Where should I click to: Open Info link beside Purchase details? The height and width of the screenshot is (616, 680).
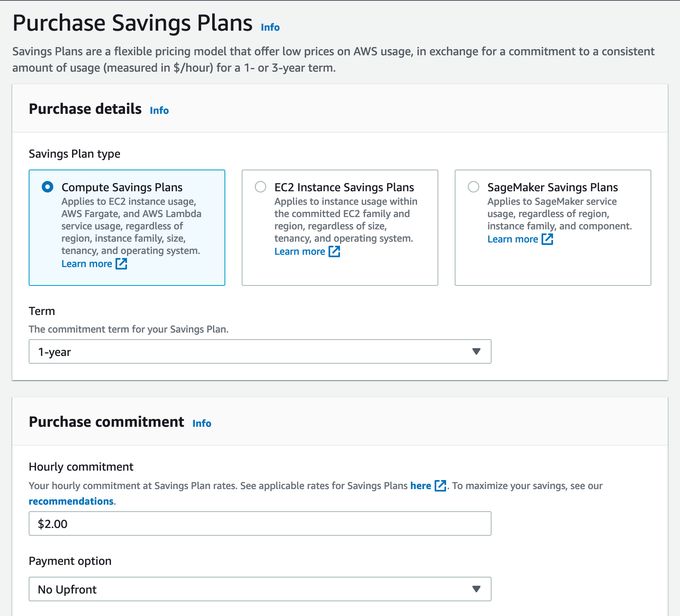(x=159, y=111)
